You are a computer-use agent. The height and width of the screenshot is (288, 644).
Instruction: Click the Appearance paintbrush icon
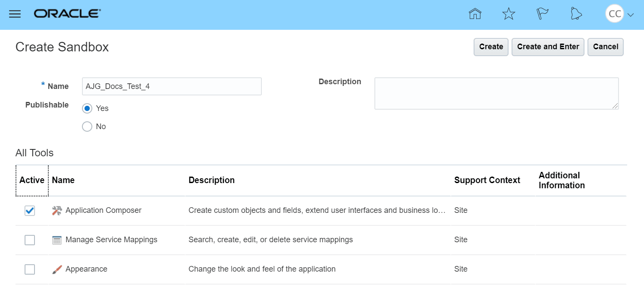[56, 269]
